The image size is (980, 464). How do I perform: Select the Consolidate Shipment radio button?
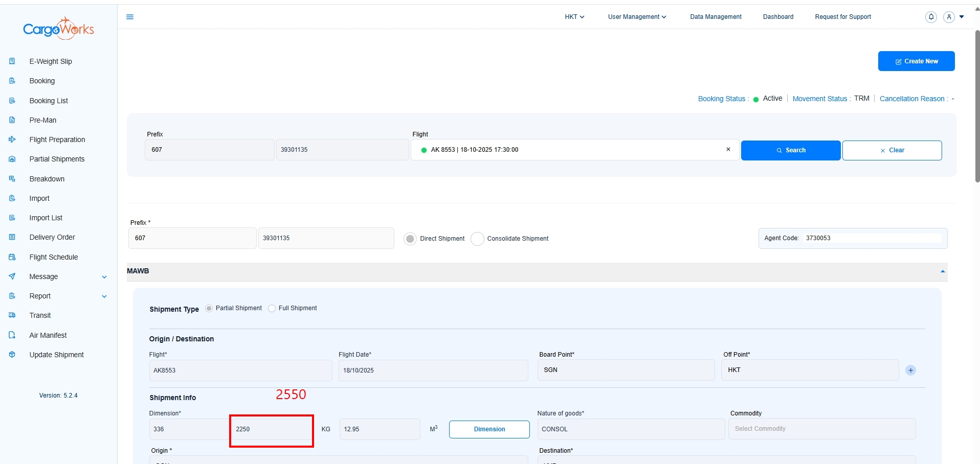(477, 239)
